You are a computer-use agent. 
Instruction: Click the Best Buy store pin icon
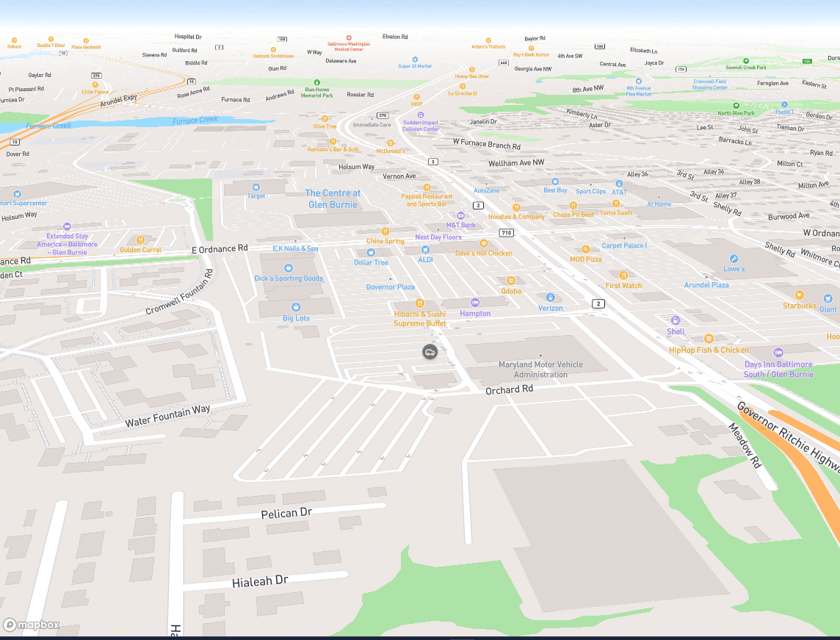coord(555,181)
